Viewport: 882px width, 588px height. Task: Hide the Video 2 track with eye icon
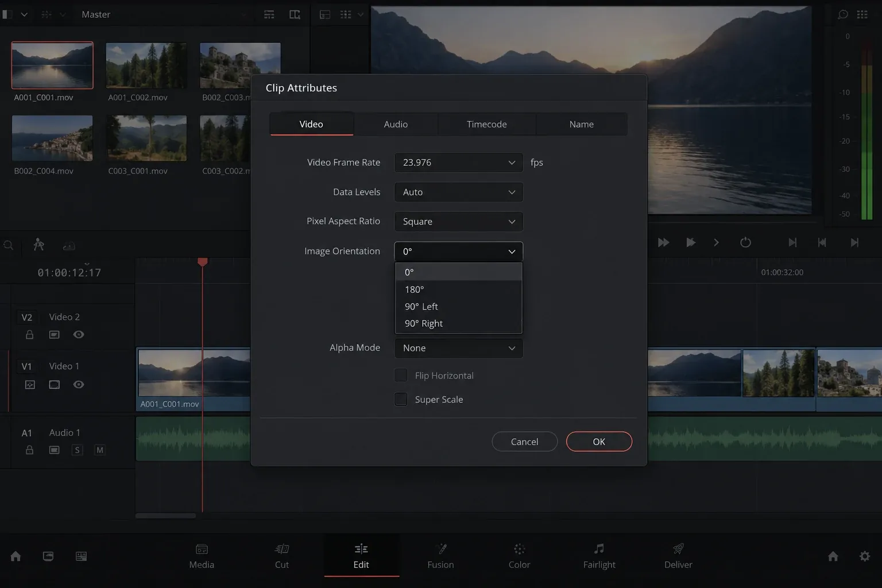point(79,335)
